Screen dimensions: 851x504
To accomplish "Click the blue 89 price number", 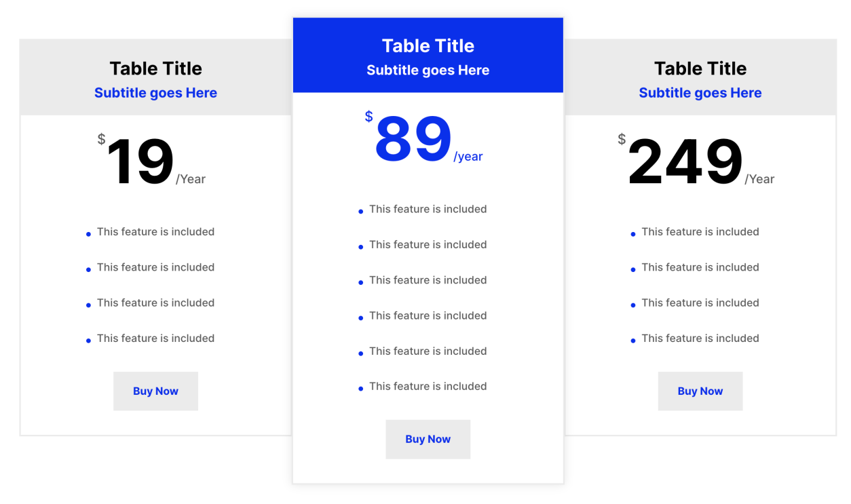I will click(413, 139).
